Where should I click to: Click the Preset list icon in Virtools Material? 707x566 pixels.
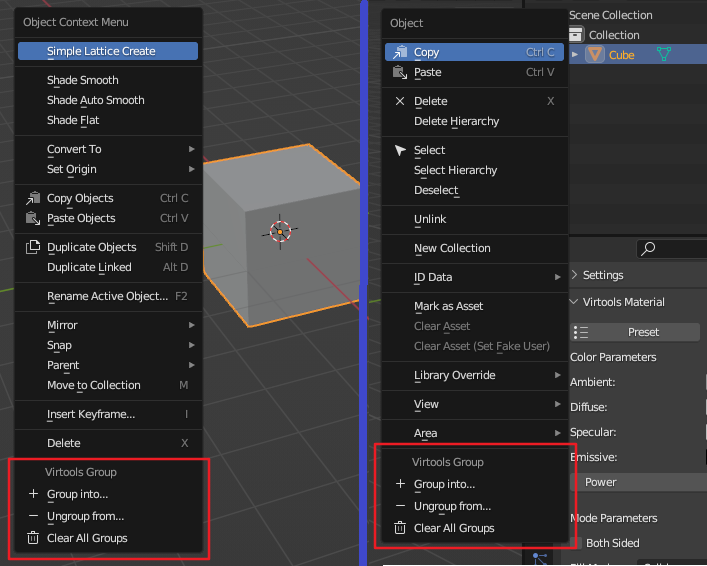pos(582,332)
